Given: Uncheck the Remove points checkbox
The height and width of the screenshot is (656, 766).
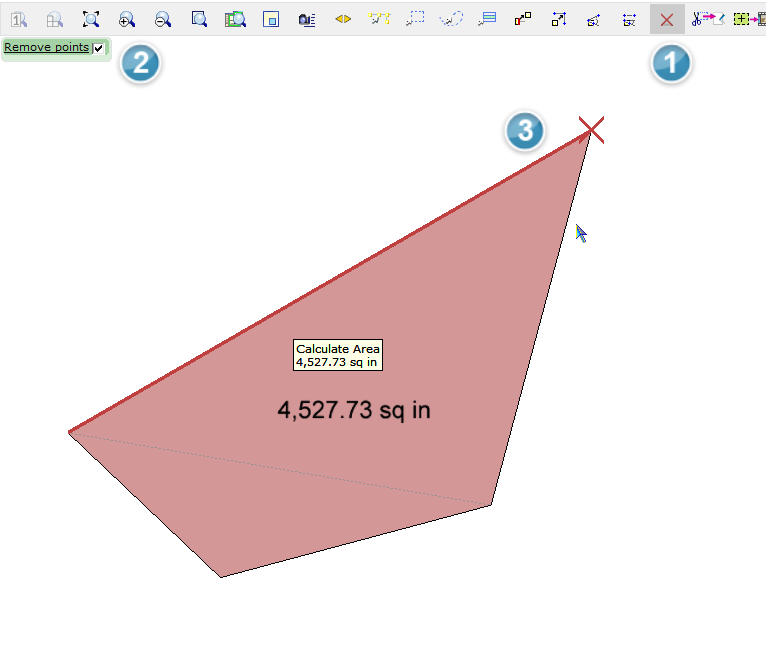Looking at the screenshot, I should pos(98,48).
